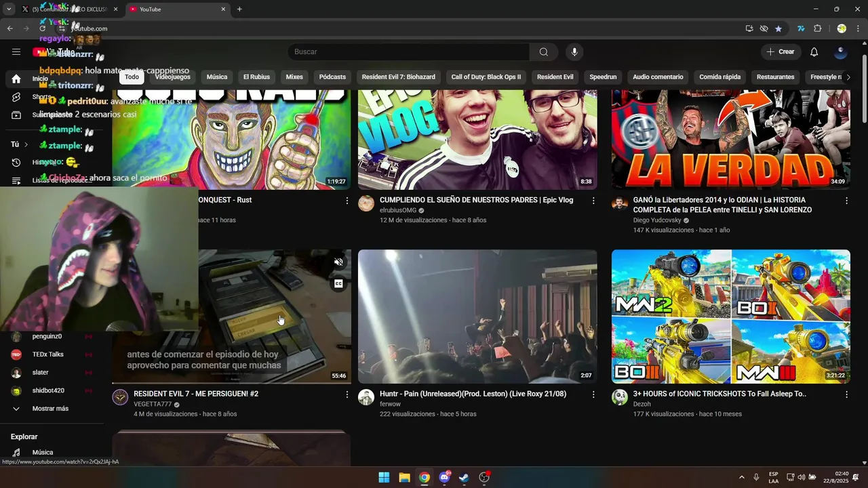This screenshot has height=488, width=868.
Task: Open VEGETTA777 channel link
Action: click(x=153, y=405)
